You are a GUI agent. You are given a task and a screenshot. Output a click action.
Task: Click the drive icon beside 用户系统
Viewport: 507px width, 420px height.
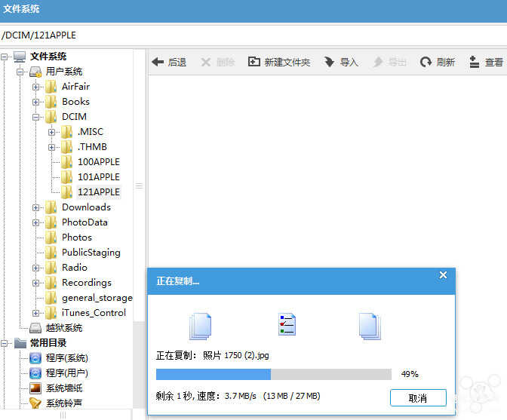(35, 72)
